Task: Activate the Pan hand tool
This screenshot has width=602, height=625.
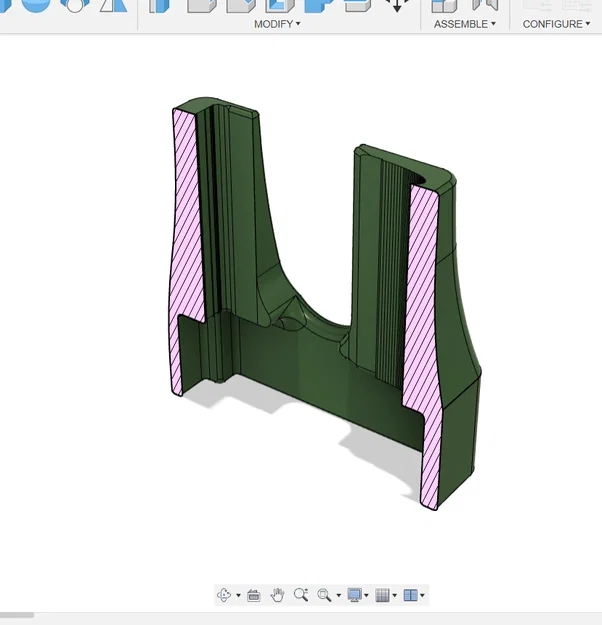Action: 277,595
